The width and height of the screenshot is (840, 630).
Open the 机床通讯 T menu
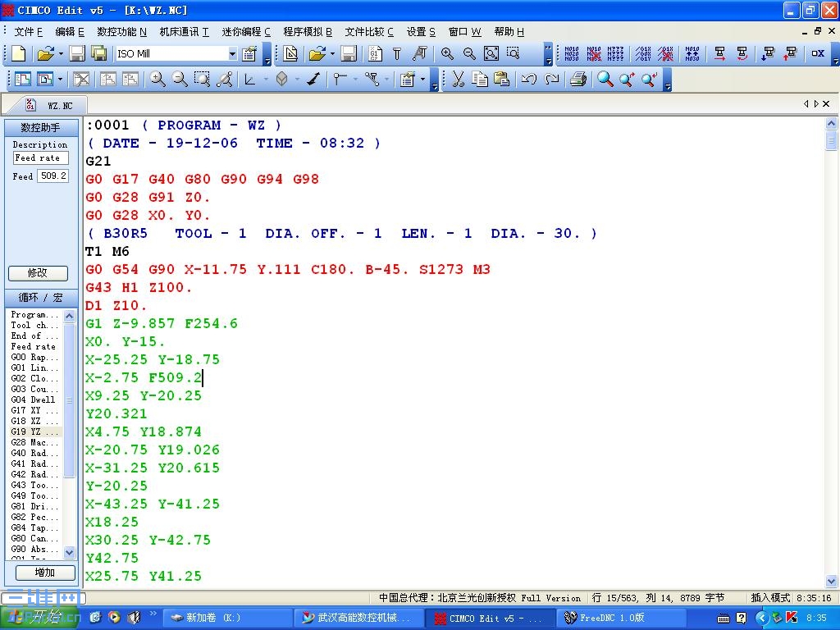coord(185,32)
